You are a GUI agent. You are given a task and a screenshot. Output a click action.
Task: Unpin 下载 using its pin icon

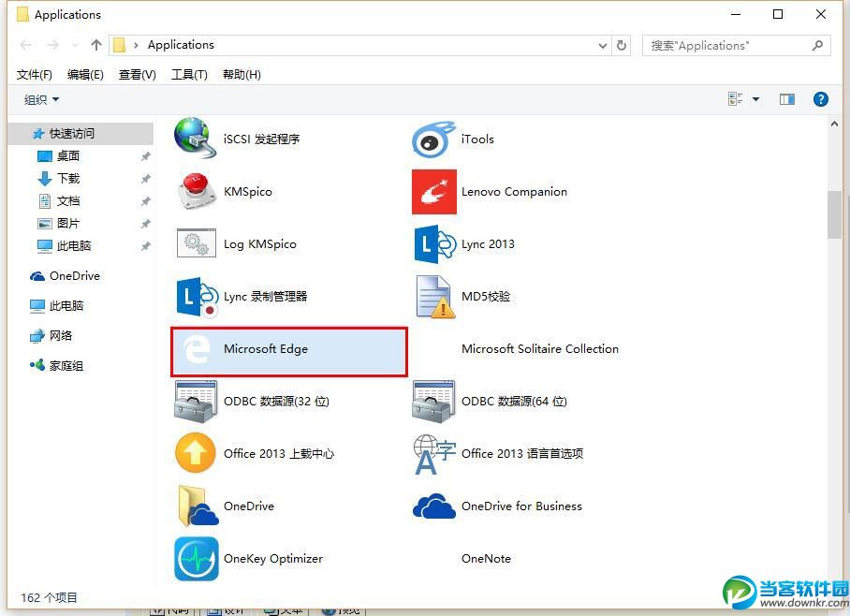[x=145, y=179]
